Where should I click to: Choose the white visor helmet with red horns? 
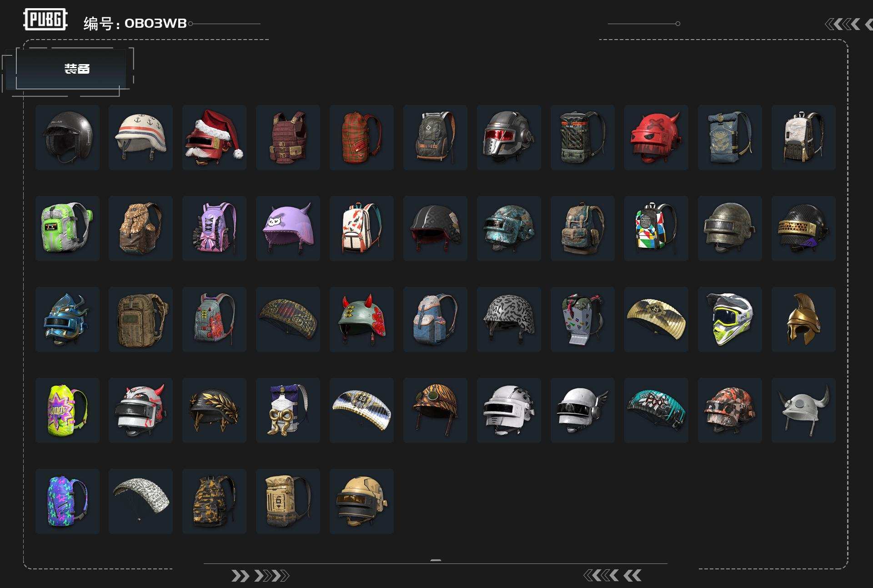(141, 410)
